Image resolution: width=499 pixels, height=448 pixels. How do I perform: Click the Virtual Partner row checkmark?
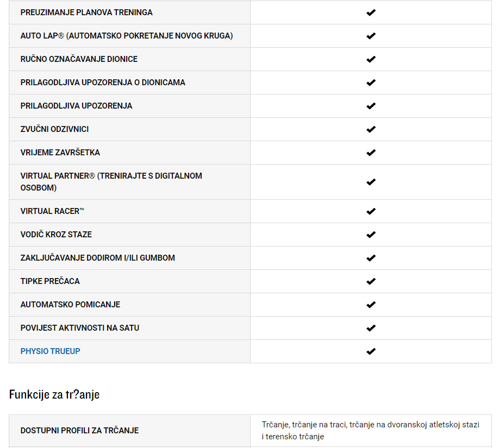coord(371,182)
